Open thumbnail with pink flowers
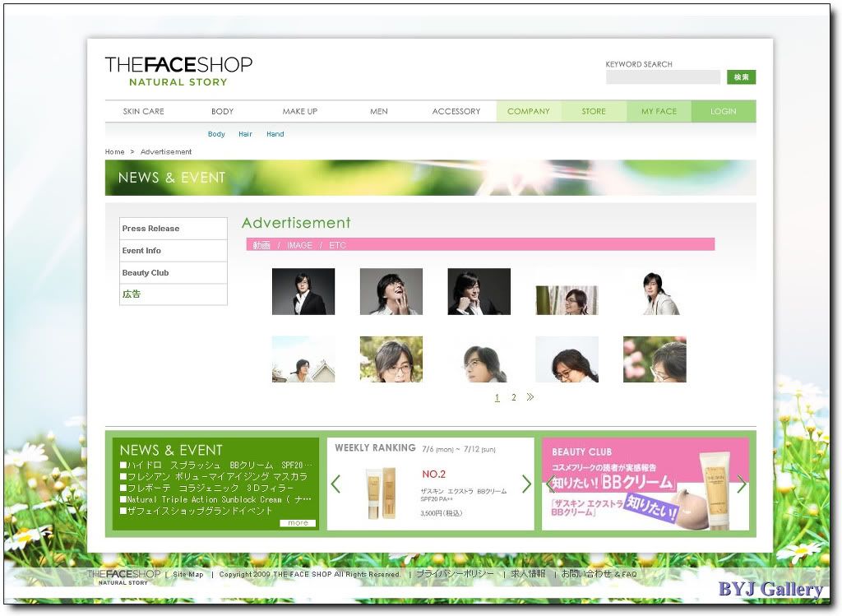 [x=655, y=359]
